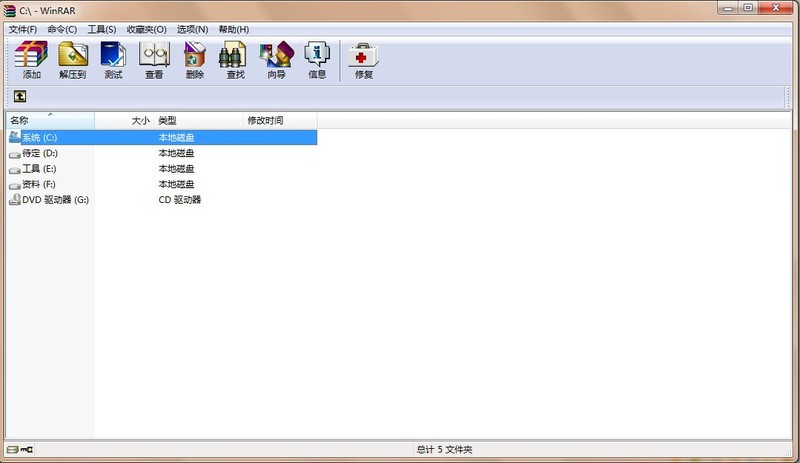Click the 系统 (C:) name text

tap(40, 137)
